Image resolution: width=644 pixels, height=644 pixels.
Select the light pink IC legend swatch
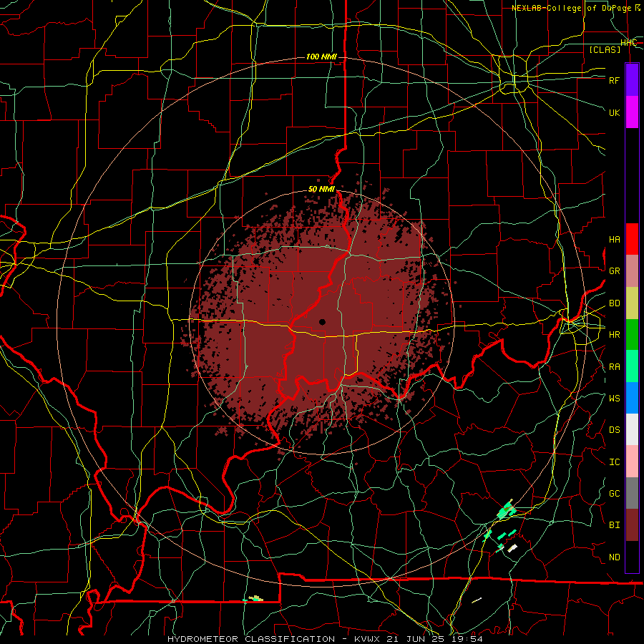click(632, 462)
